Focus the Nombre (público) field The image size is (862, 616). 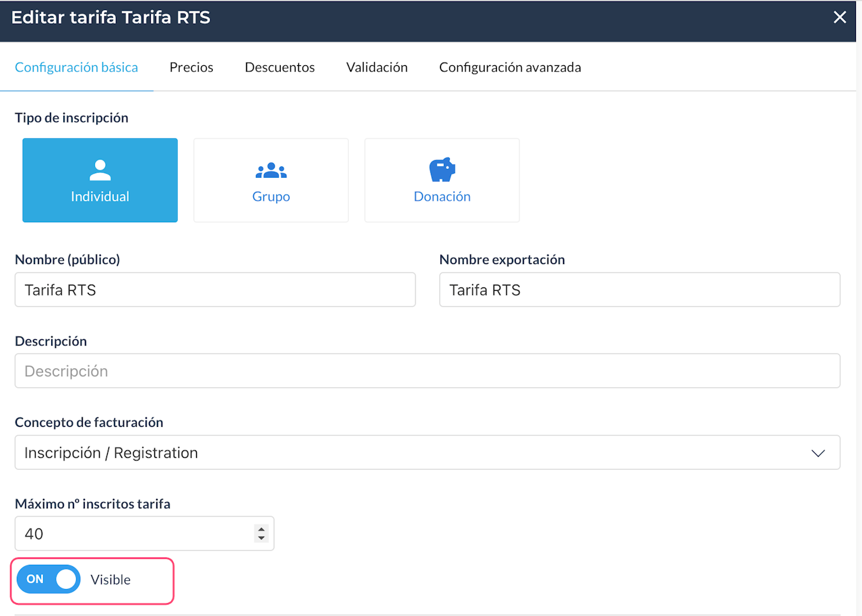[x=215, y=289]
